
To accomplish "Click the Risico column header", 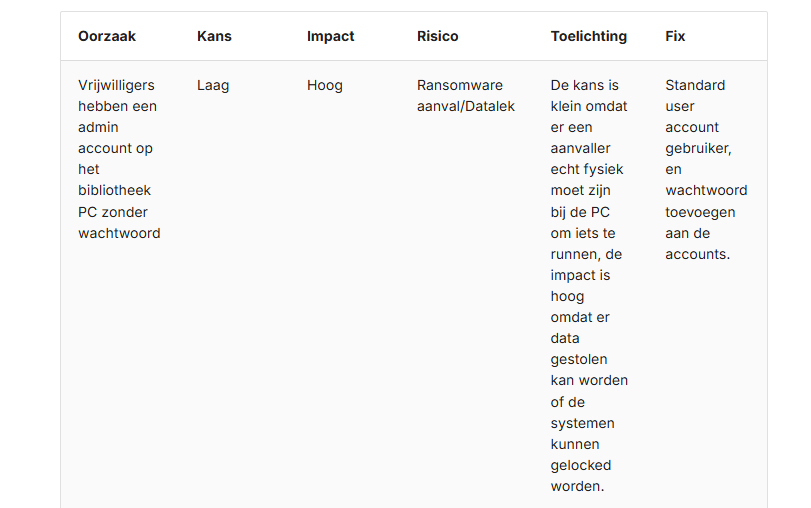I will pos(437,36).
